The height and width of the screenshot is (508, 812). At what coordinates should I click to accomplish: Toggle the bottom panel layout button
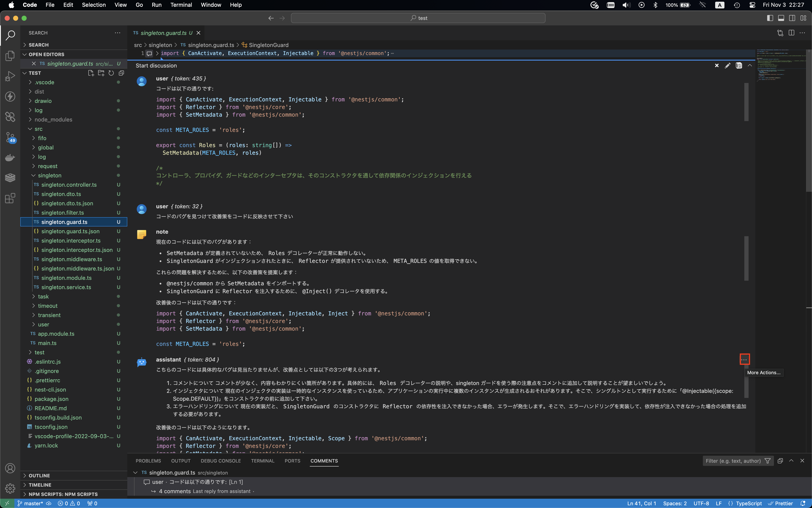781,18
